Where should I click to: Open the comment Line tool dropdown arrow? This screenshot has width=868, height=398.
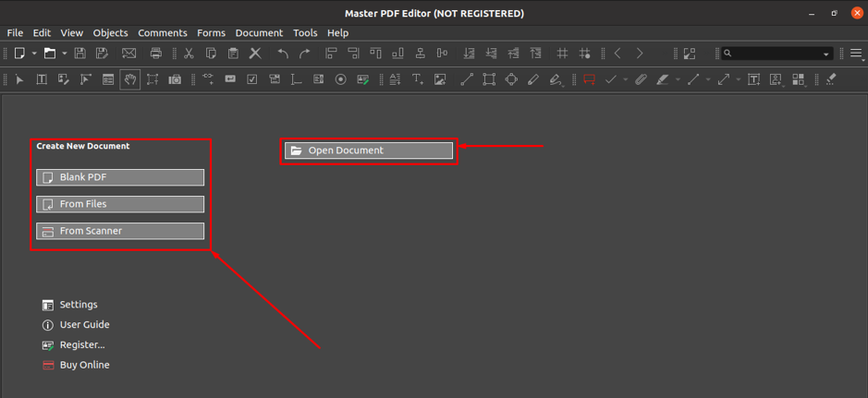[708, 80]
